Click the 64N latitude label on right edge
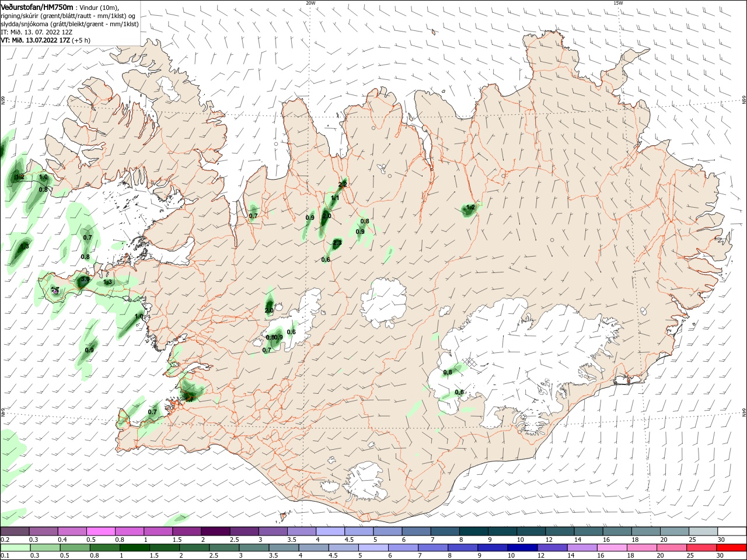 click(744, 413)
